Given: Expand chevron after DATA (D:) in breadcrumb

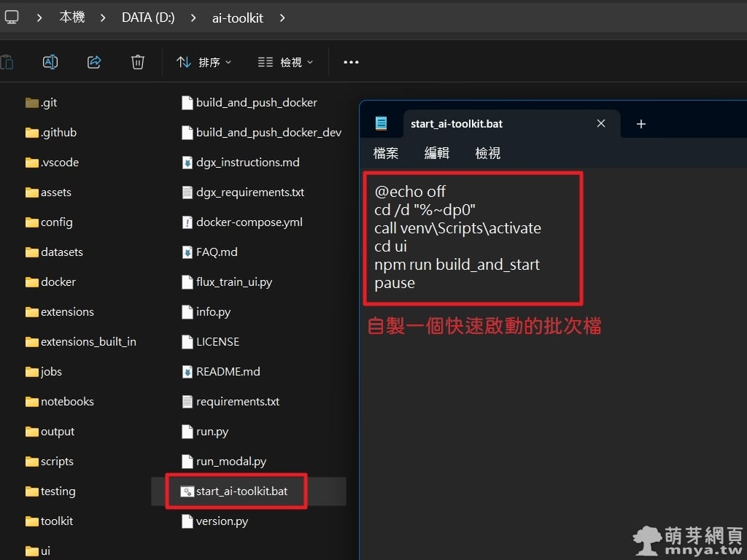Looking at the screenshot, I should click(x=193, y=17).
